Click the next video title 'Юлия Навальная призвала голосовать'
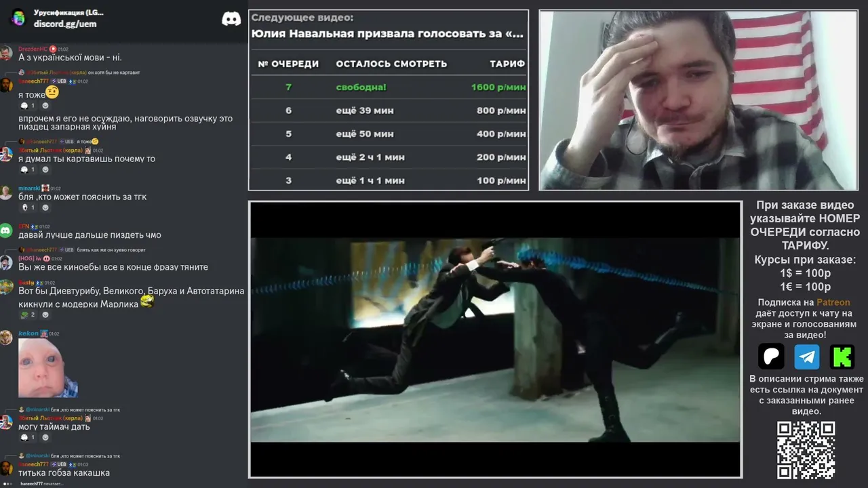Screen dimensions: 868x488 tap(387, 33)
